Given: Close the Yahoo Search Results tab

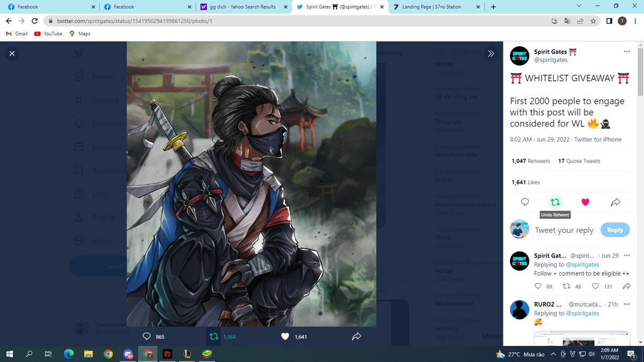Looking at the screenshot, I should click(x=285, y=7).
